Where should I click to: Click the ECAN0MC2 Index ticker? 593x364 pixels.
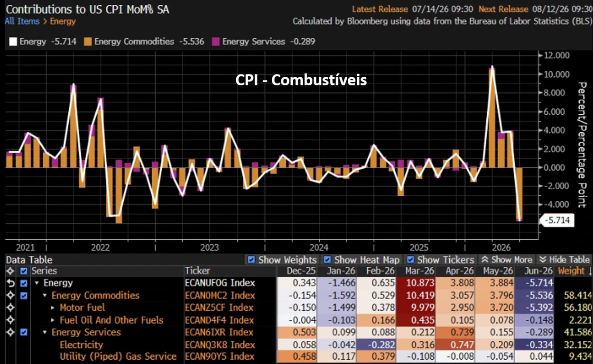coord(220,295)
